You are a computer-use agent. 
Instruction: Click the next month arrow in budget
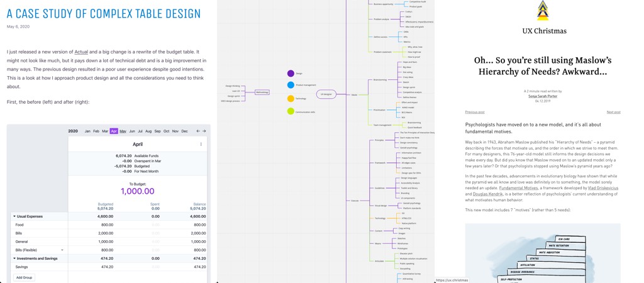point(204,131)
